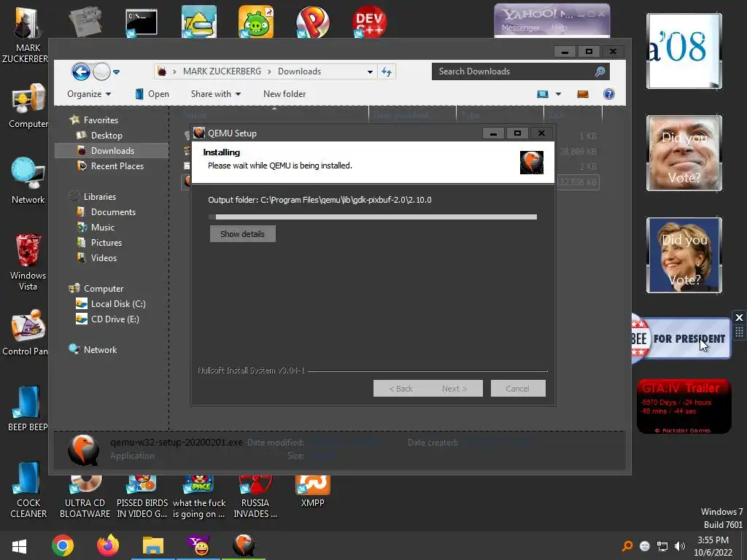The image size is (747, 560).
Task: Click the orange search magnifier tray icon
Action: 627,546
